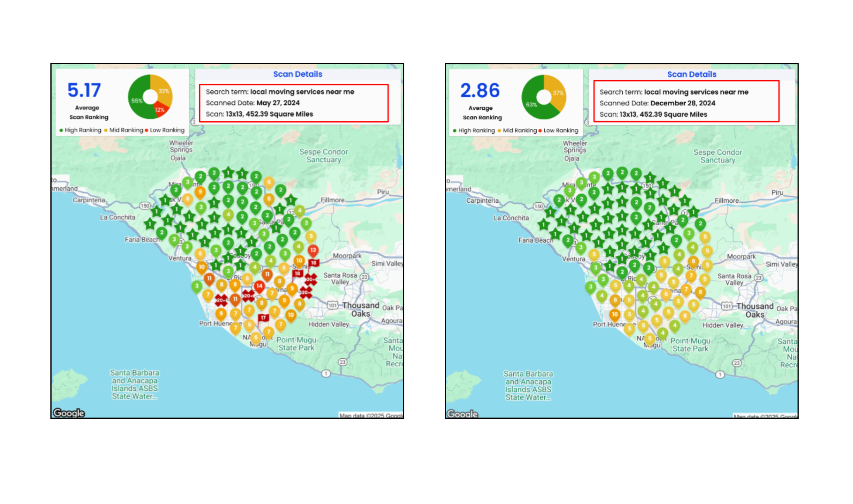Open Scan Details heading above May scan
Image resolution: width=853 pixels, height=504 pixels.
[x=297, y=74]
